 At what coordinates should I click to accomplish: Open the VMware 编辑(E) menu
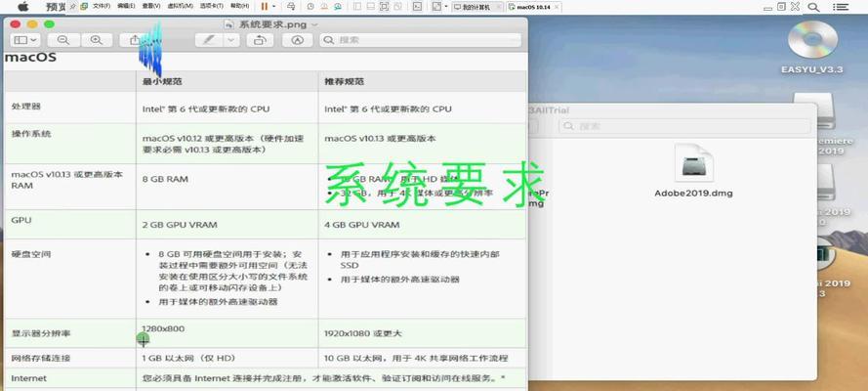click(126, 6)
